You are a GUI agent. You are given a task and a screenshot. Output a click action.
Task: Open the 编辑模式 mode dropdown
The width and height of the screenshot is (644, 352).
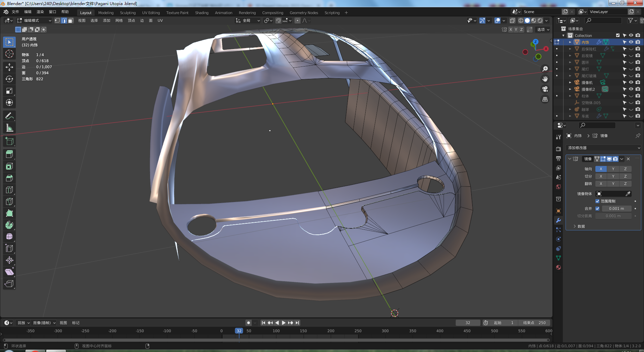[x=34, y=20]
